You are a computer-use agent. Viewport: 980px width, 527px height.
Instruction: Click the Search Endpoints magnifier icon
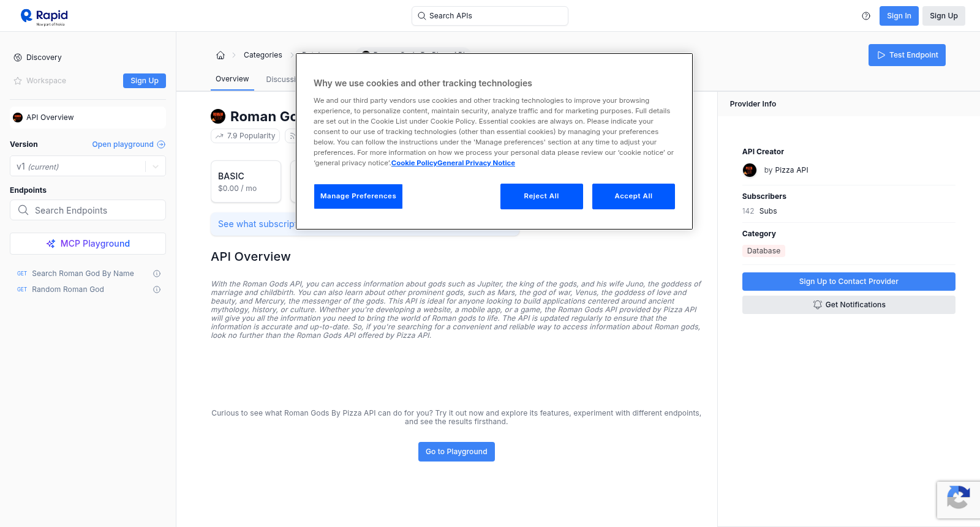coord(23,210)
